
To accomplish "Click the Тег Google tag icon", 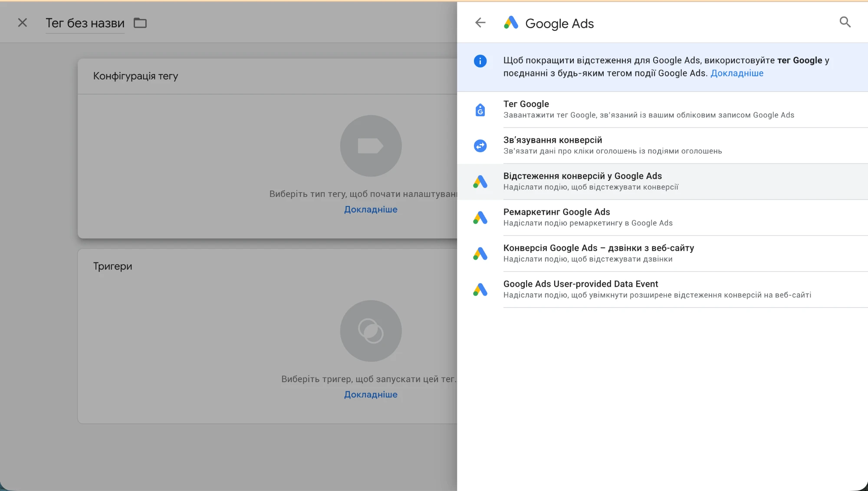I will pyautogui.click(x=480, y=110).
